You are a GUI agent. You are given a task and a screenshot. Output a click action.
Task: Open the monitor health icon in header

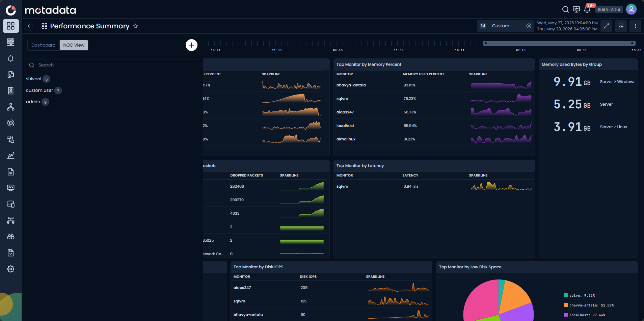[576, 9]
